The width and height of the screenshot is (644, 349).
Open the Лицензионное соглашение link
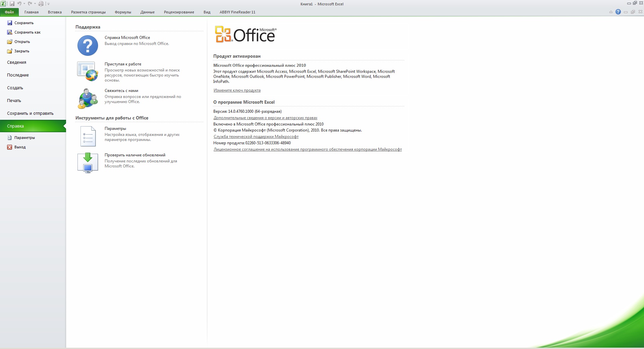click(308, 149)
